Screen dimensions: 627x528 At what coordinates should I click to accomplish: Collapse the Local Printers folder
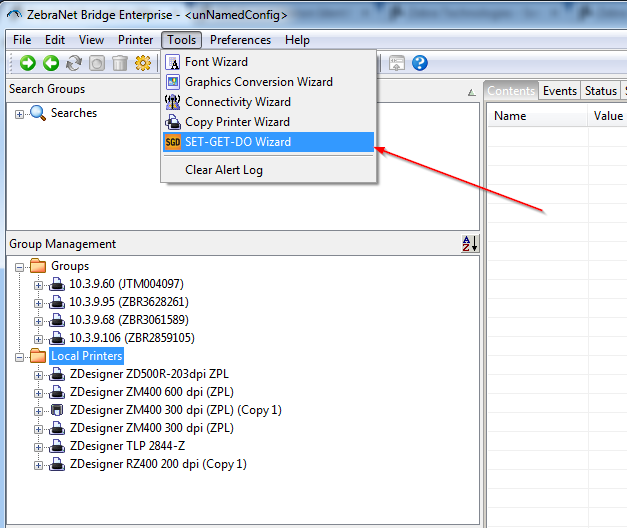(x=20, y=356)
